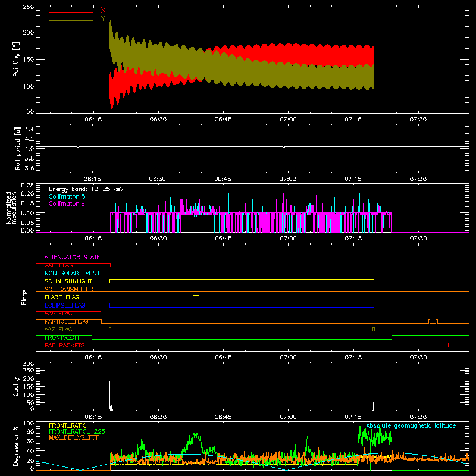Click the FRONTS_OFF flag label
476x476 pixels.
[x=62, y=337]
